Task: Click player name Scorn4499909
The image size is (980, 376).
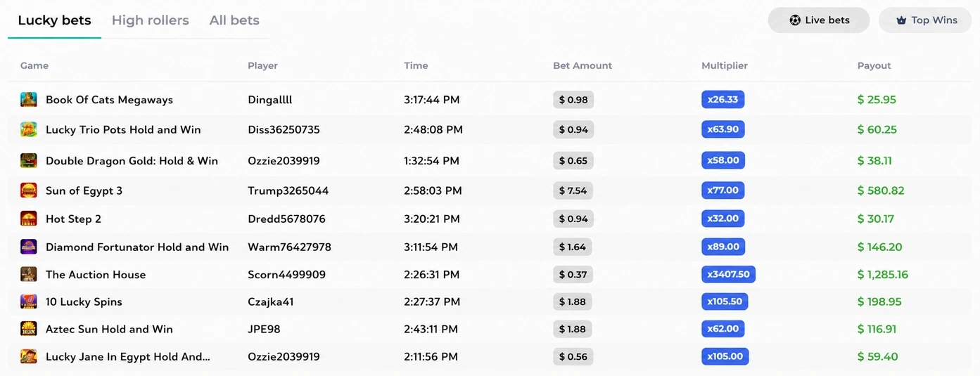Action: (286, 274)
